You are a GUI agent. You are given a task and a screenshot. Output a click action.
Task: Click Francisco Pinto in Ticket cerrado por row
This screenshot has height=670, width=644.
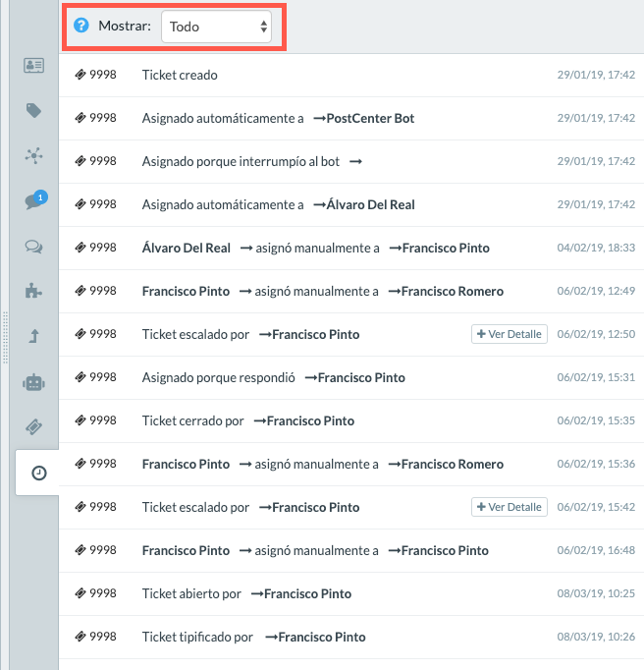tap(310, 420)
